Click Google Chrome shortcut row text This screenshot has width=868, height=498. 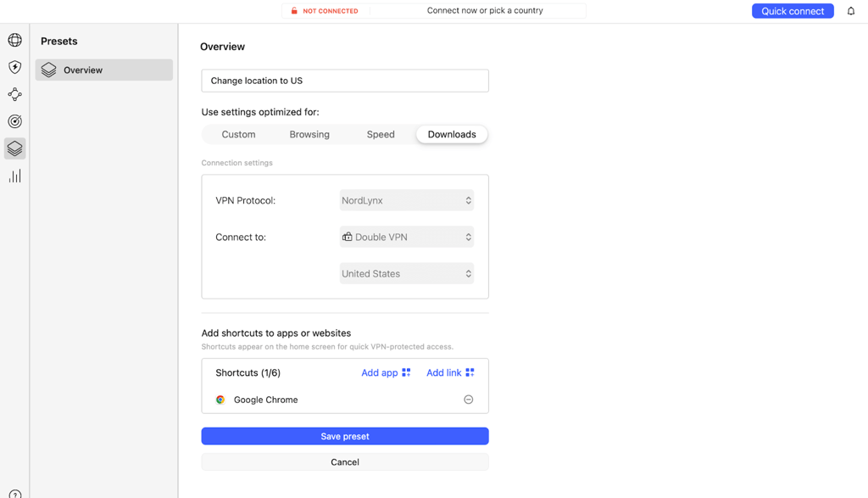coord(265,400)
